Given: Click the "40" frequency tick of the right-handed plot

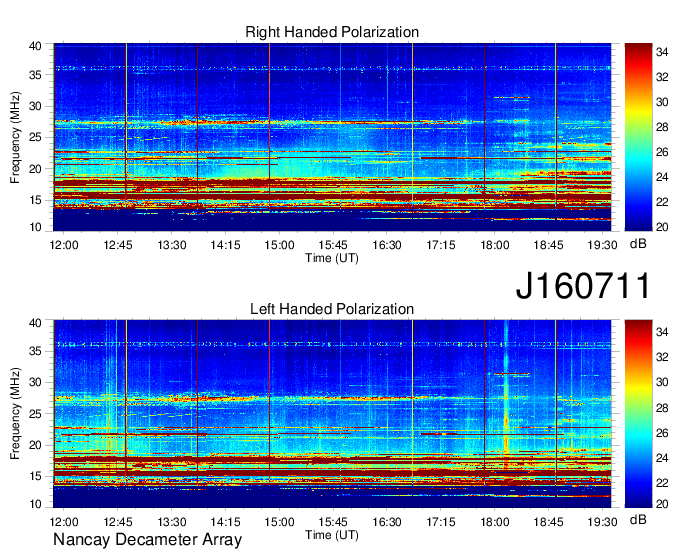Looking at the screenshot, I should click(x=36, y=46).
